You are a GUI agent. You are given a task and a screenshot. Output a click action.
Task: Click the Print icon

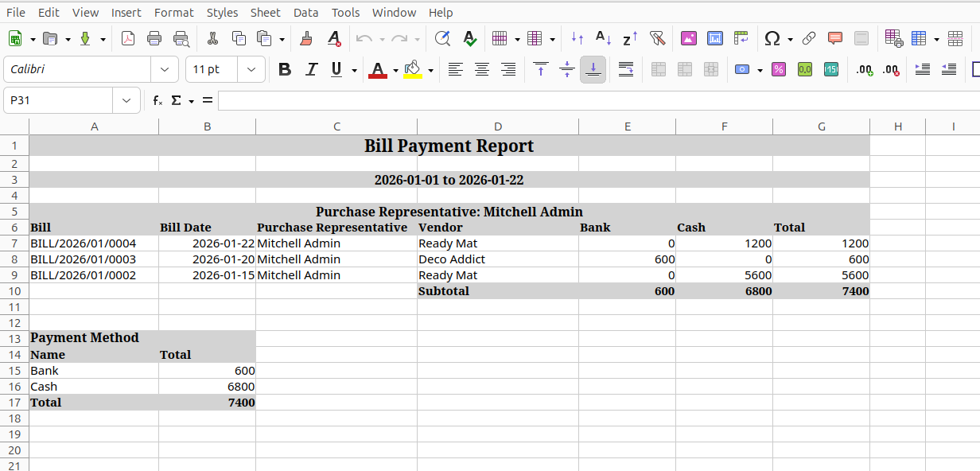pyautogui.click(x=154, y=38)
